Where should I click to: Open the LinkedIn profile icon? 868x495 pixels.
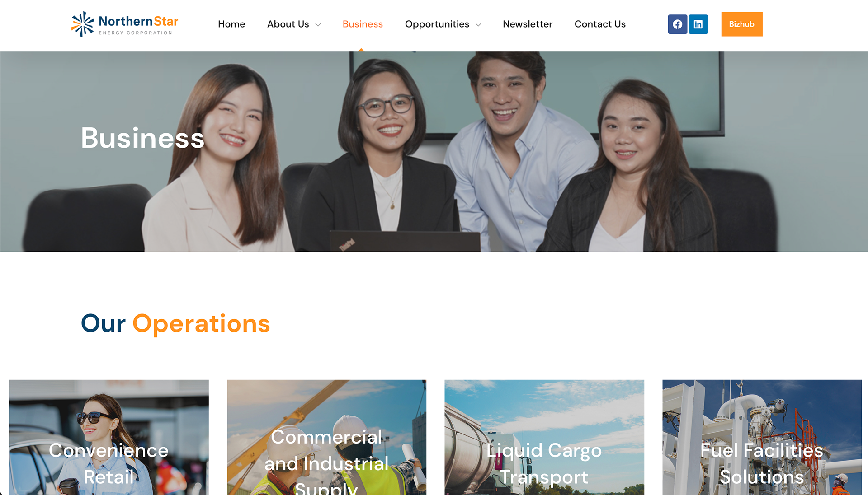coord(698,24)
